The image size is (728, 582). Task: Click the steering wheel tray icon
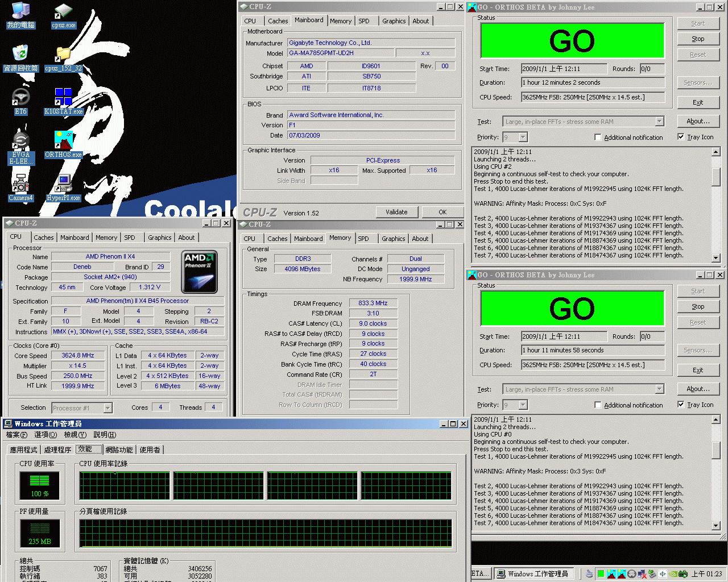pyautogui.click(x=631, y=573)
